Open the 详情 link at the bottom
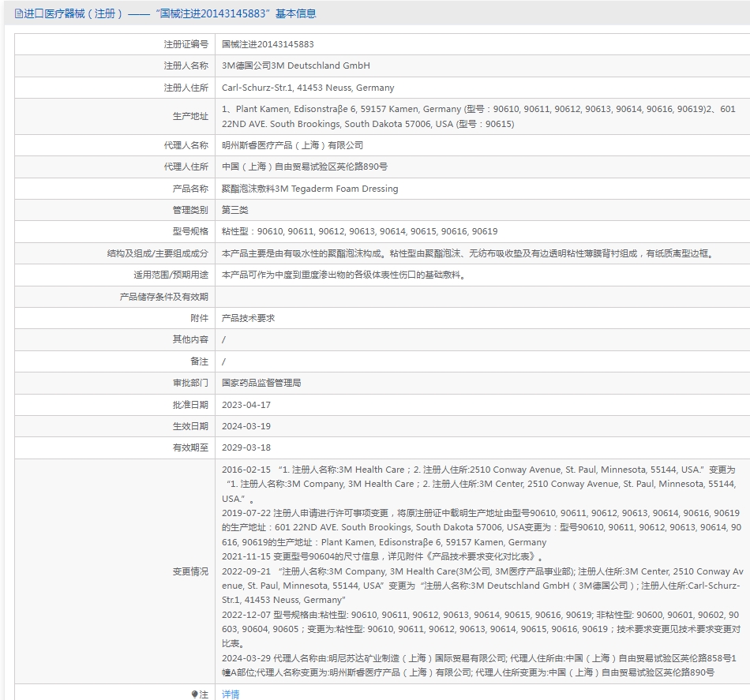The width and height of the screenshot is (750, 700). [231, 694]
